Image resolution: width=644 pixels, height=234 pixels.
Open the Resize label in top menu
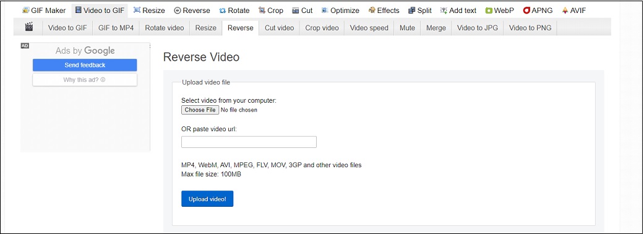[153, 11]
